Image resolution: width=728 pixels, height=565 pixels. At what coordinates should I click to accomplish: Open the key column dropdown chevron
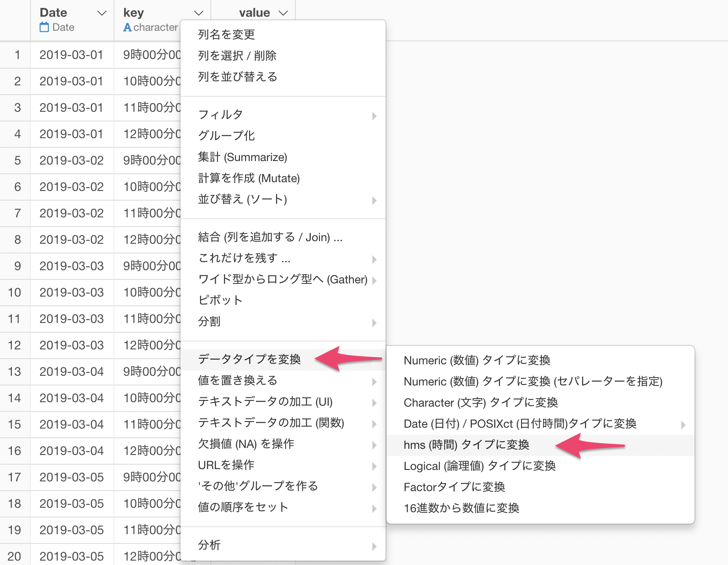(x=199, y=13)
